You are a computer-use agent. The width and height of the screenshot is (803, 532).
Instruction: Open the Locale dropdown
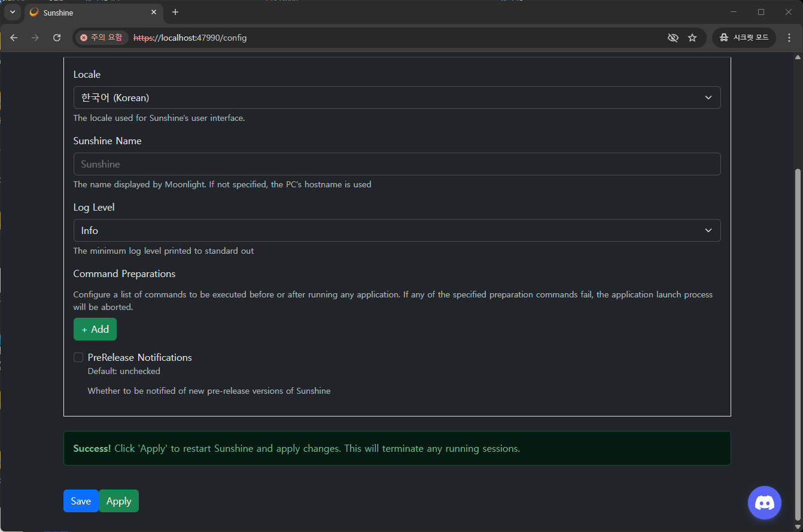[x=397, y=98]
